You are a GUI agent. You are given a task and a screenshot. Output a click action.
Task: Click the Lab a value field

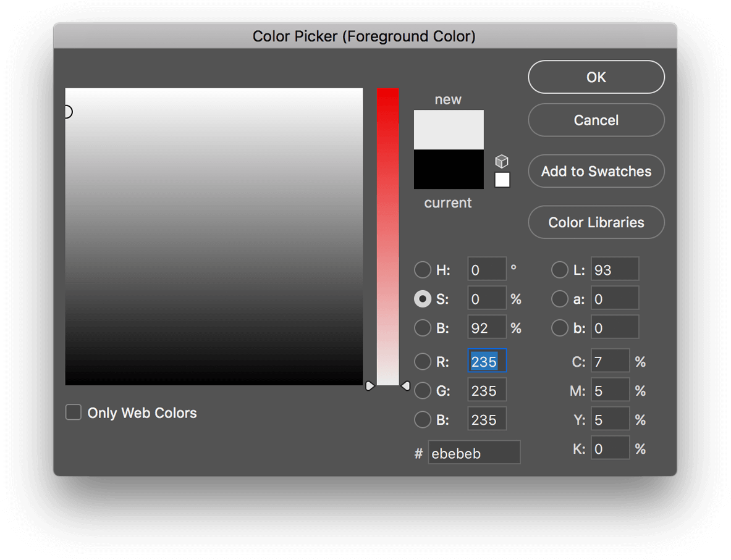point(615,298)
